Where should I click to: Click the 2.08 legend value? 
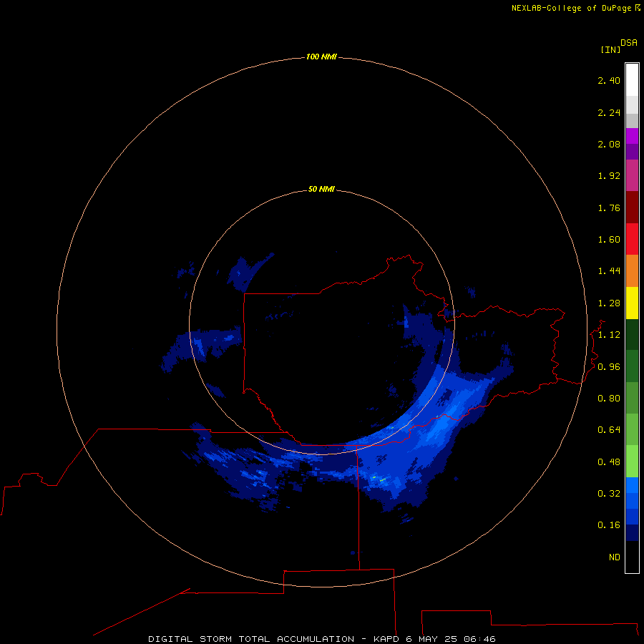pyautogui.click(x=609, y=144)
